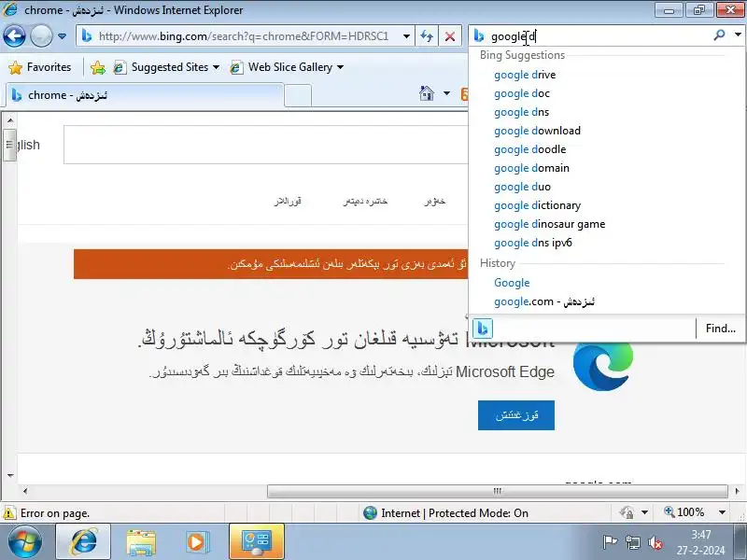Open the recent pages dropdown arrow
Viewport: 747px width, 560px height.
click(x=62, y=36)
